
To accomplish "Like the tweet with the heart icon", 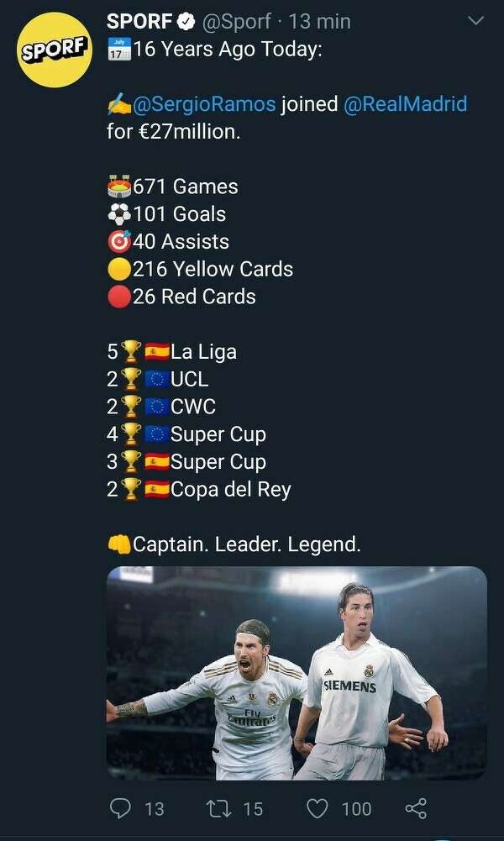I will 317,808.
